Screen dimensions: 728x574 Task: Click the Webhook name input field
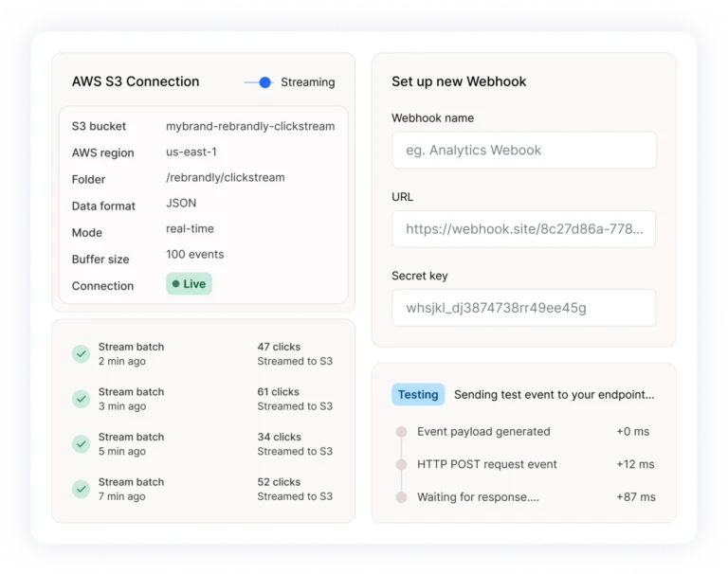523,151
